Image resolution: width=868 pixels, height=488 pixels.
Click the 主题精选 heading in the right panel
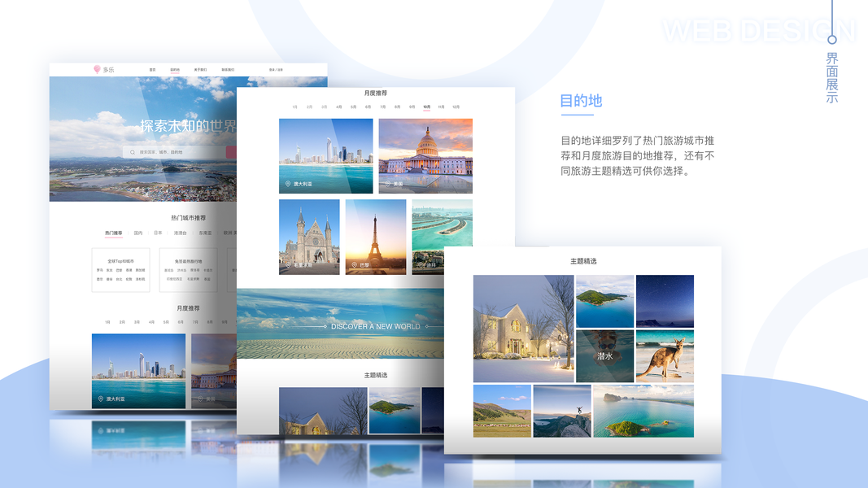tap(583, 261)
